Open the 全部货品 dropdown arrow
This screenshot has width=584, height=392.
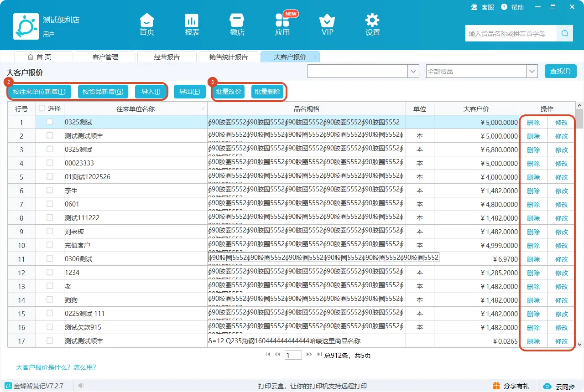tap(532, 72)
